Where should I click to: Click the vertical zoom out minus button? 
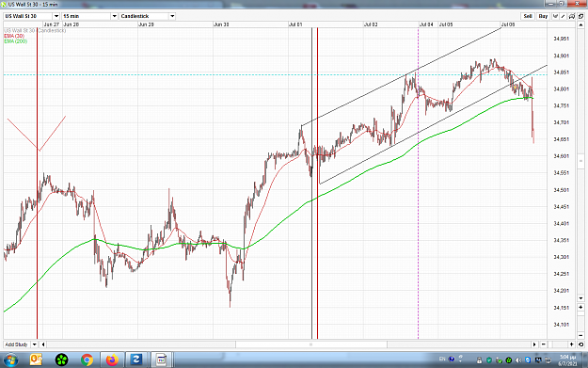tap(580, 335)
